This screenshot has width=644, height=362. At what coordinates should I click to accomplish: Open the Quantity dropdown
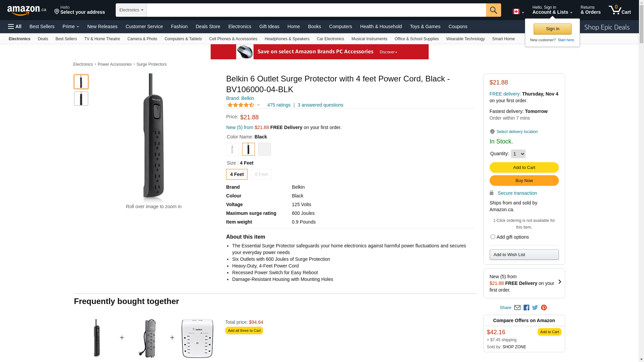518,154
